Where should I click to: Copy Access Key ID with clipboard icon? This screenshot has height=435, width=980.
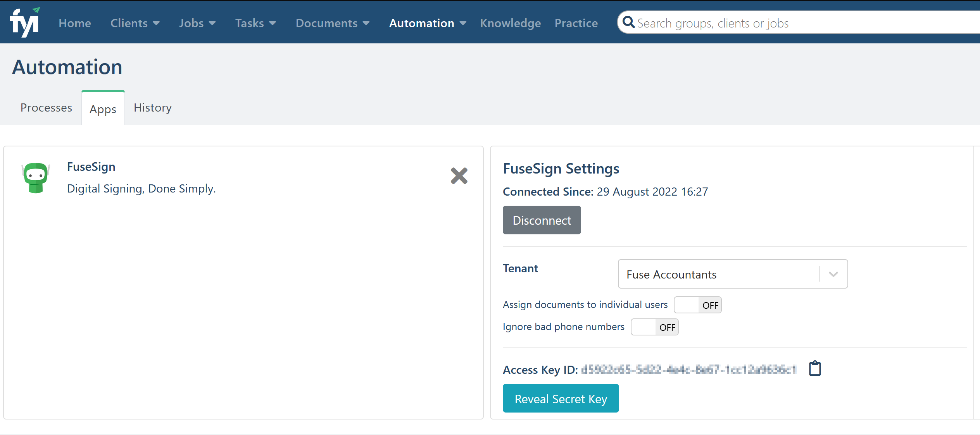tap(815, 368)
